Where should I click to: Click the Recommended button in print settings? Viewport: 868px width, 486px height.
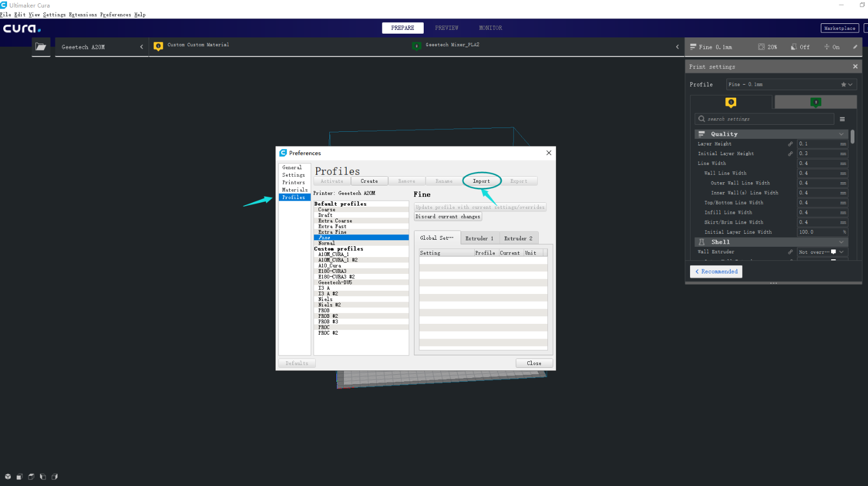[x=716, y=272]
